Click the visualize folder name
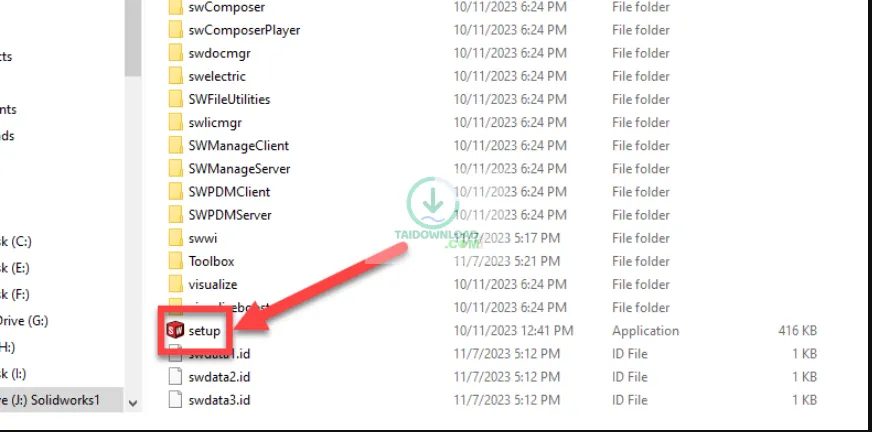This screenshot has width=872, height=432. click(x=212, y=285)
